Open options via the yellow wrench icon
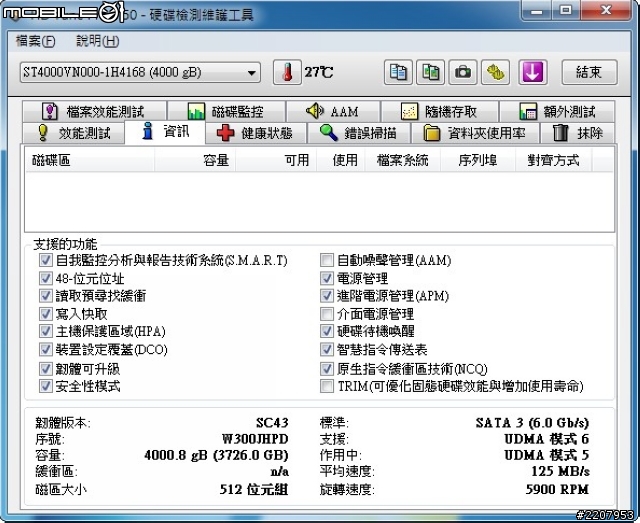The width and height of the screenshot is (640, 523). coord(495,72)
